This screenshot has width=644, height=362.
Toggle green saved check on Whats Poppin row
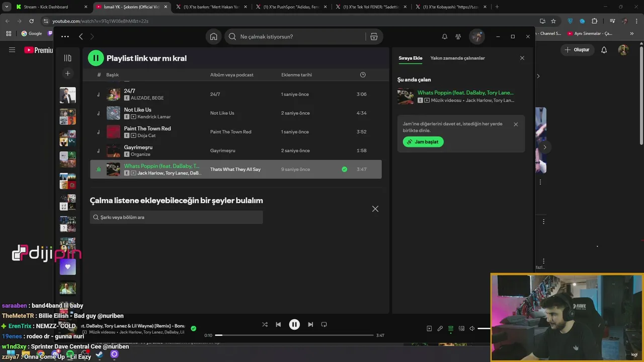[344, 169]
